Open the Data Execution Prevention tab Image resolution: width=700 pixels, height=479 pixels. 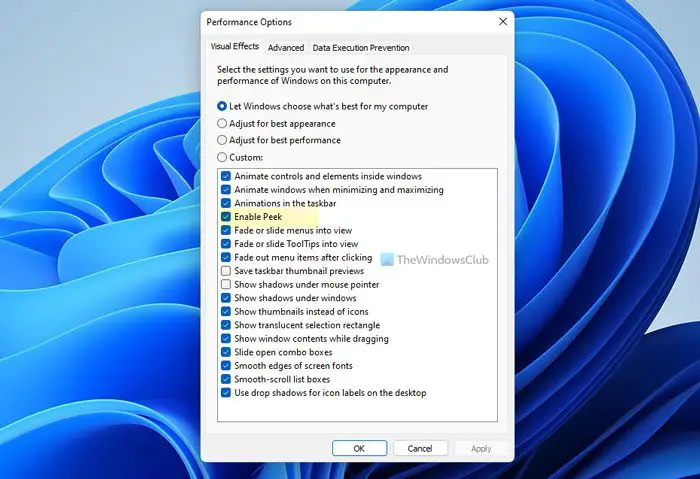(361, 48)
